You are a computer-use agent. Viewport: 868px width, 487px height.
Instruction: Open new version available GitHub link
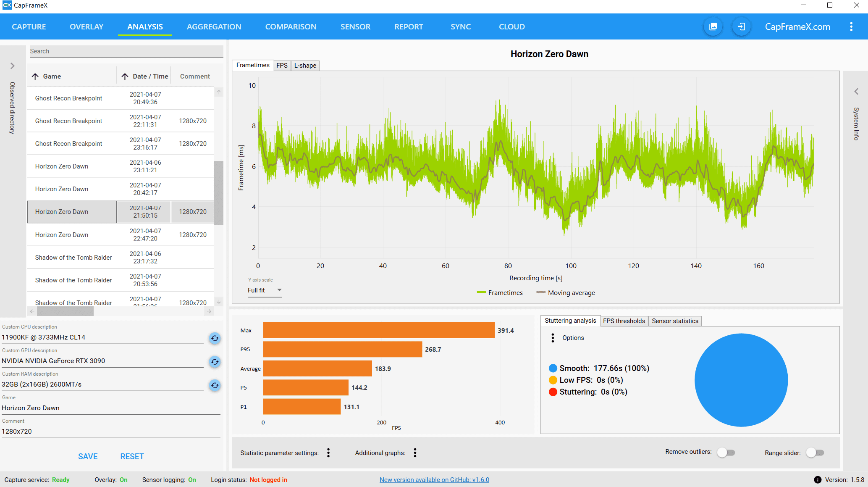click(x=434, y=480)
